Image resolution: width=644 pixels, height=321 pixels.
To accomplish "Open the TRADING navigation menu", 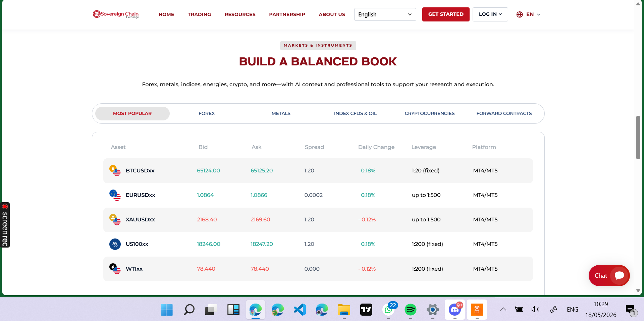I will 199,14.
